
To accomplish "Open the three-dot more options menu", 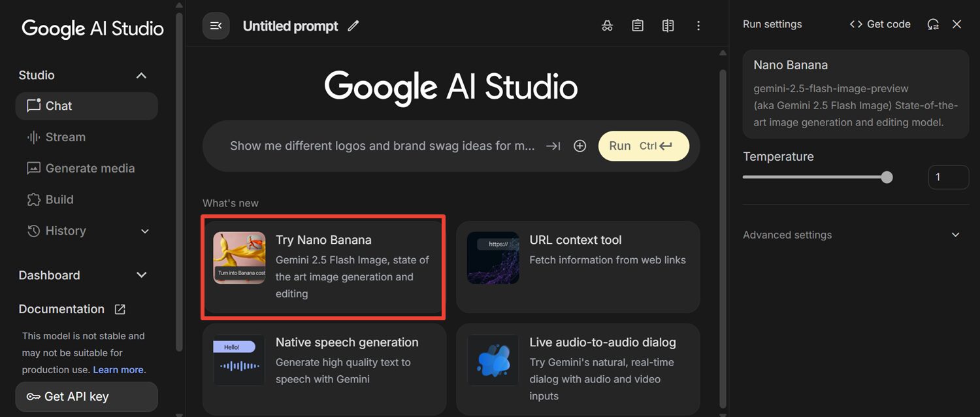I will point(698,25).
